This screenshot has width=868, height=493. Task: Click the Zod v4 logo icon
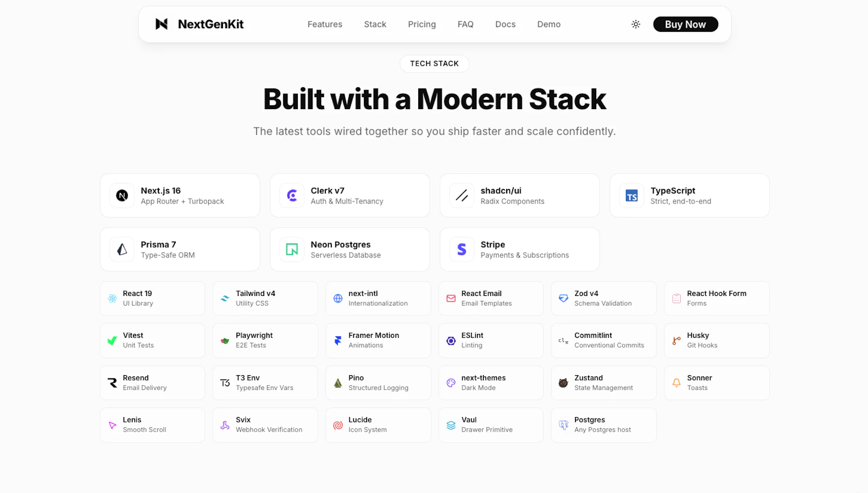pyautogui.click(x=564, y=298)
